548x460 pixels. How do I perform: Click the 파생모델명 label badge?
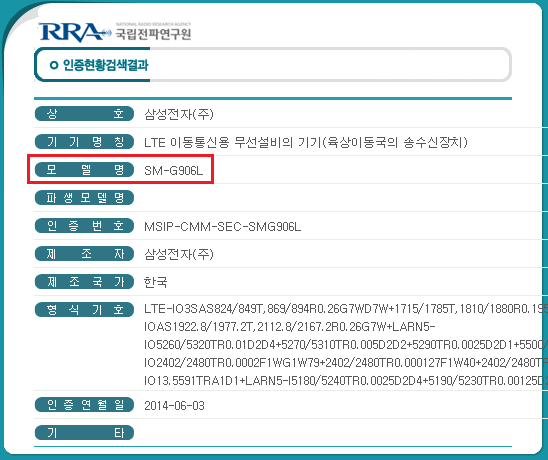click(x=84, y=197)
